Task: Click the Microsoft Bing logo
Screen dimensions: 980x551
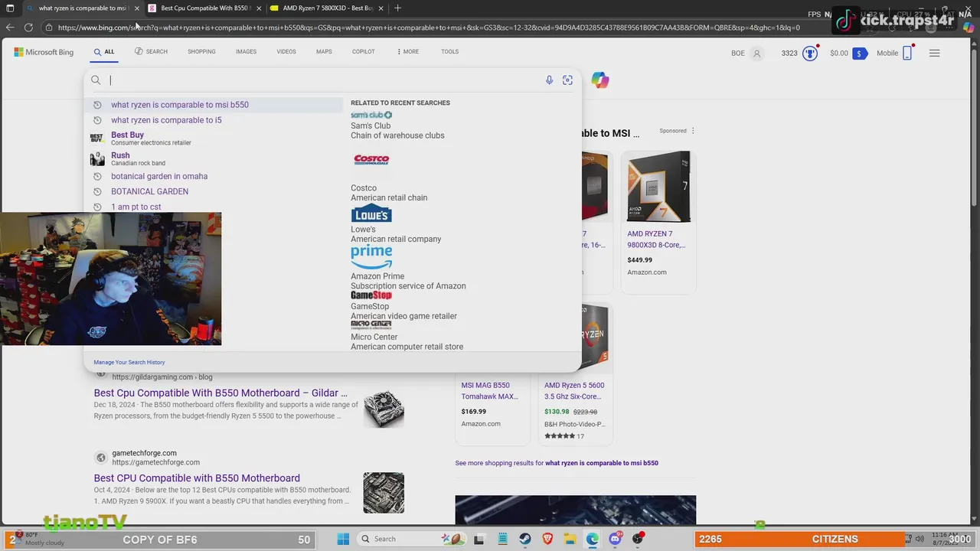Action: click(x=44, y=52)
